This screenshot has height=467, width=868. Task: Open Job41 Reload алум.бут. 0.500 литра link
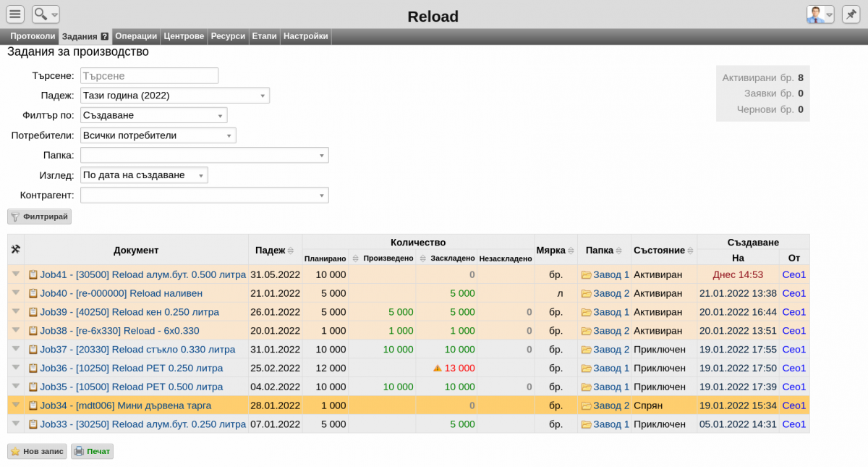pos(142,274)
